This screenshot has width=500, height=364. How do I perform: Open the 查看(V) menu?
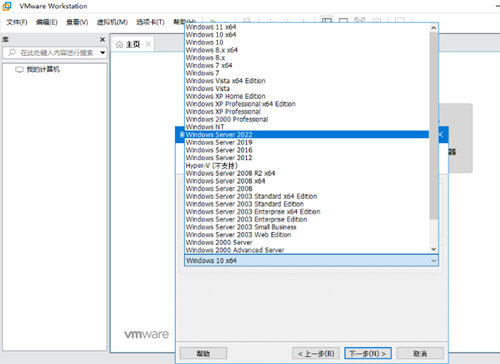tap(77, 22)
